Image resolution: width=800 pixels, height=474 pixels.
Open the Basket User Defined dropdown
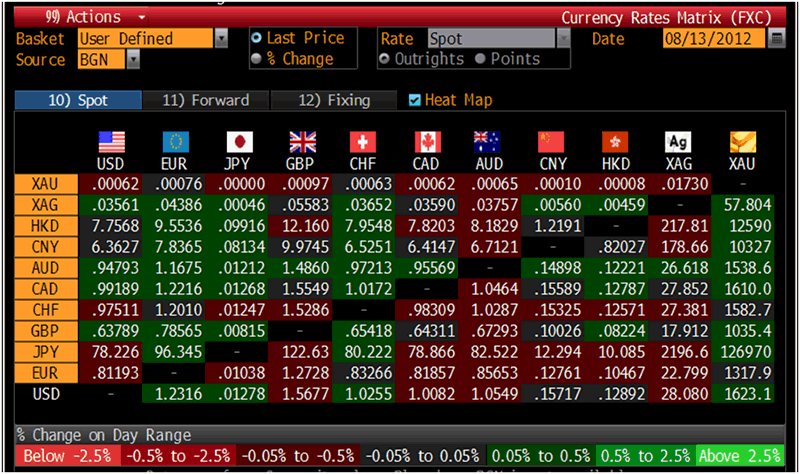pyautogui.click(x=220, y=39)
